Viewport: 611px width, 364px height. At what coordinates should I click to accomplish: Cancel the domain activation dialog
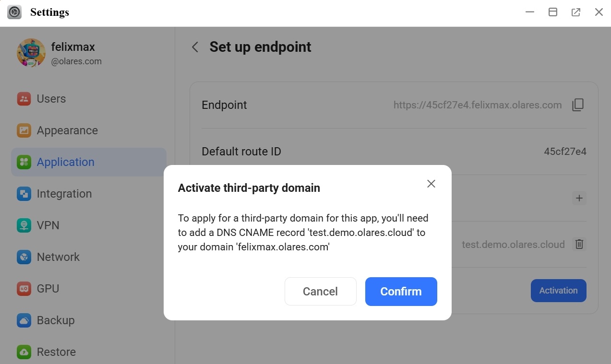(x=320, y=291)
